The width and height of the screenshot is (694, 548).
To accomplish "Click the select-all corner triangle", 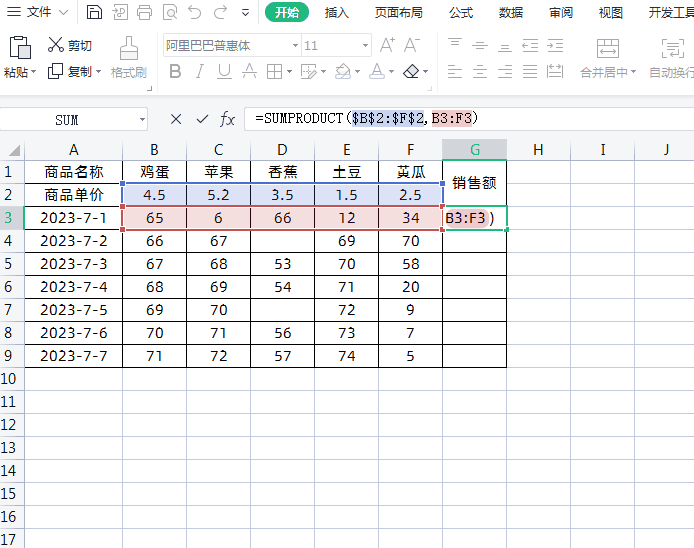I will pyautogui.click(x=15, y=151).
